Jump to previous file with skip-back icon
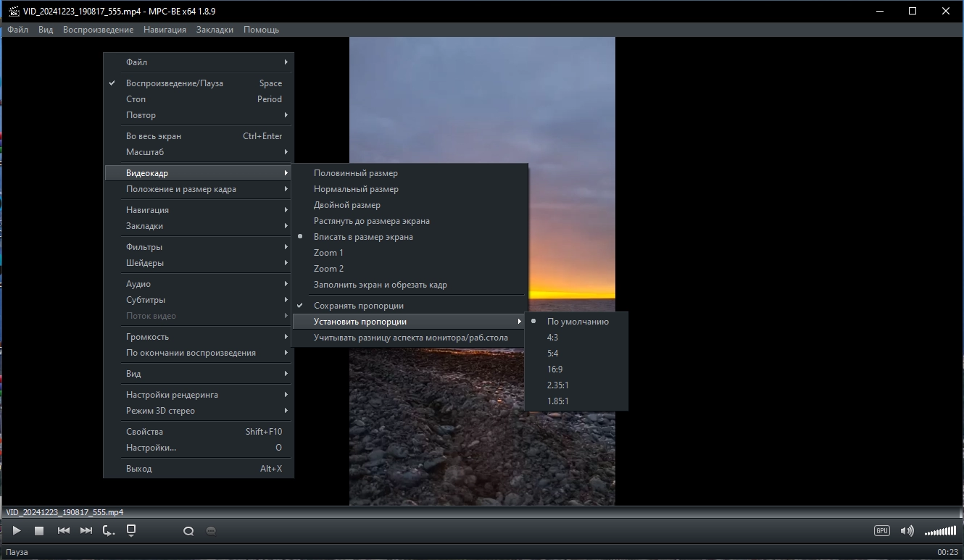 63,531
